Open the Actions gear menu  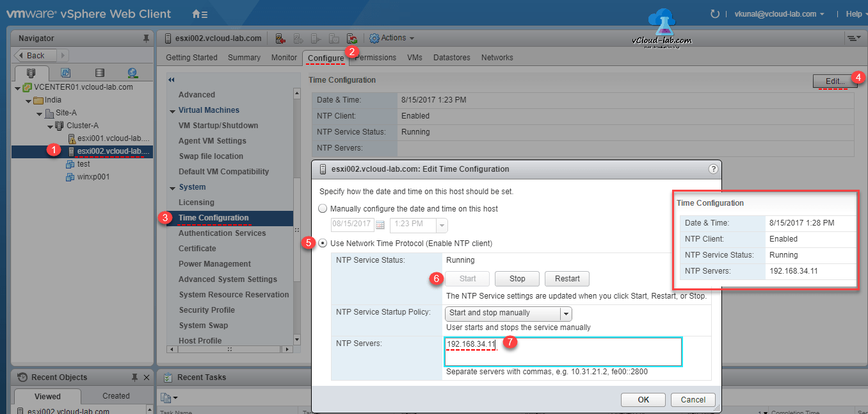[x=392, y=38]
